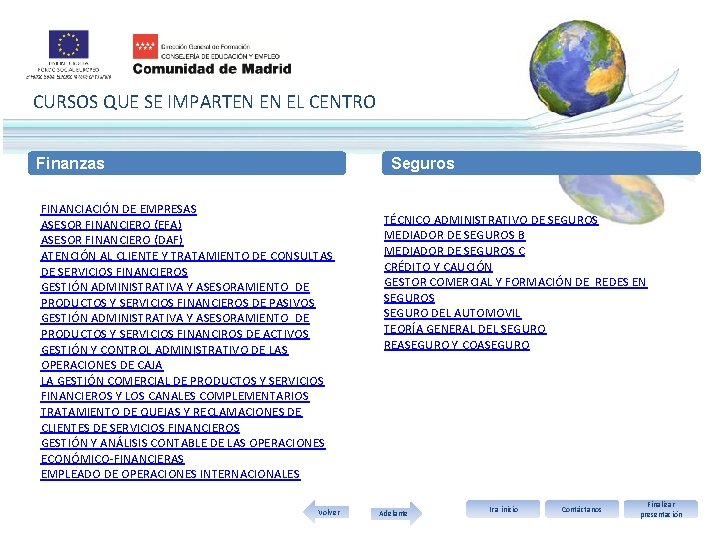Open 'Gestión y control administrativo de las' link
This screenshot has width=720, height=540.
tap(164, 350)
